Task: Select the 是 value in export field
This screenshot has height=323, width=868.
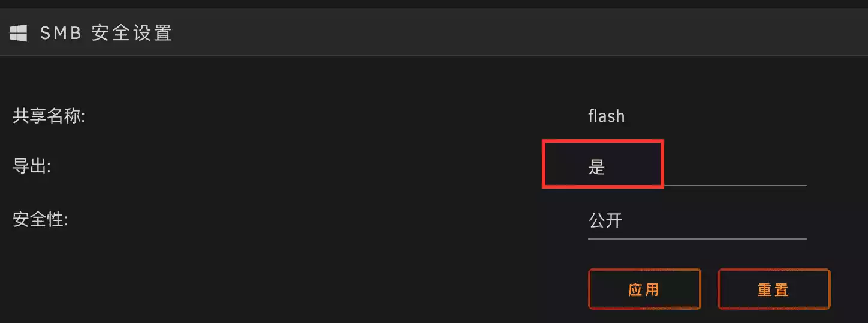Action: point(596,168)
